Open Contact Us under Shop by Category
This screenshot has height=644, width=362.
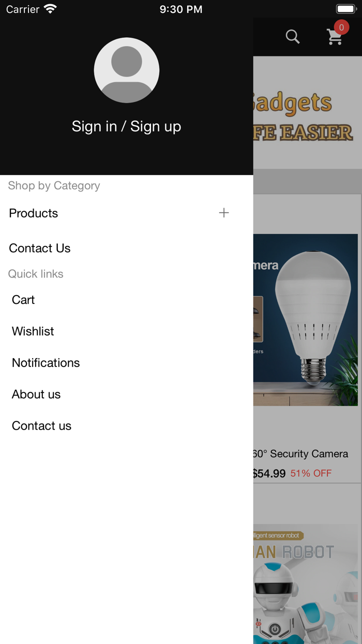[x=40, y=248]
